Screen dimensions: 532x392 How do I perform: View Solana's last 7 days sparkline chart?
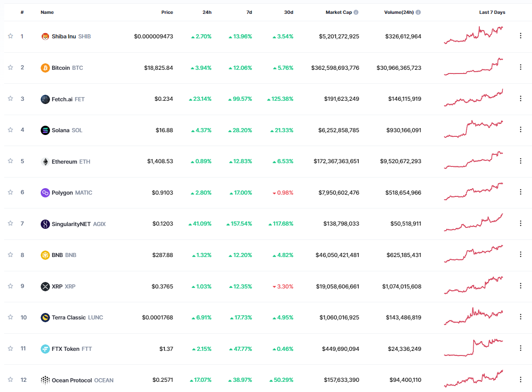[474, 129]
